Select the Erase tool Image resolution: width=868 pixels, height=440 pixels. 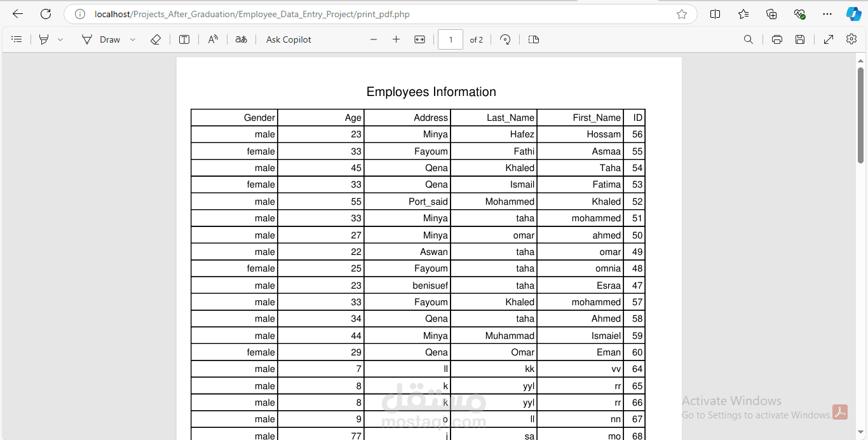(156, 39)
